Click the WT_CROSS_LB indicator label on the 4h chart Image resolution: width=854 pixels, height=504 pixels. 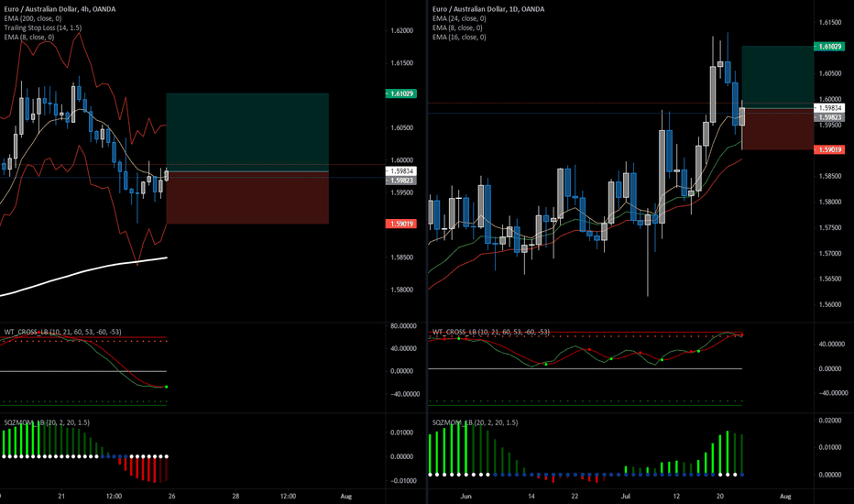[62, 332]
